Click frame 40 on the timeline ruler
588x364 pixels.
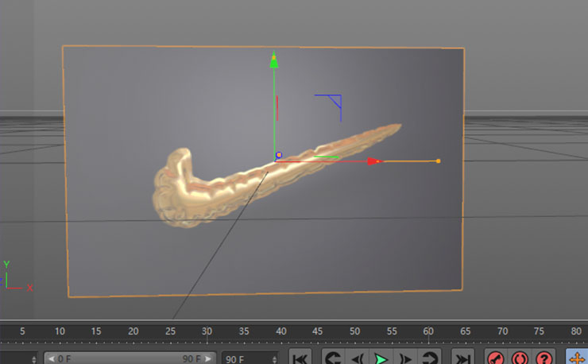(280, 331)
